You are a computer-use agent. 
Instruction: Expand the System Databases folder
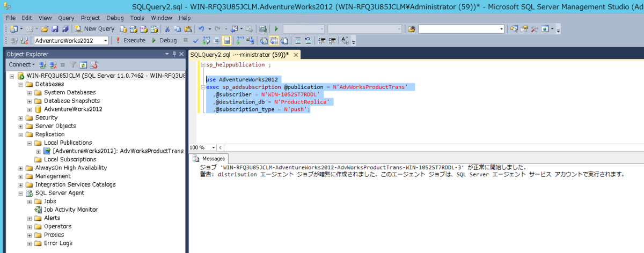tap(30, 93)
